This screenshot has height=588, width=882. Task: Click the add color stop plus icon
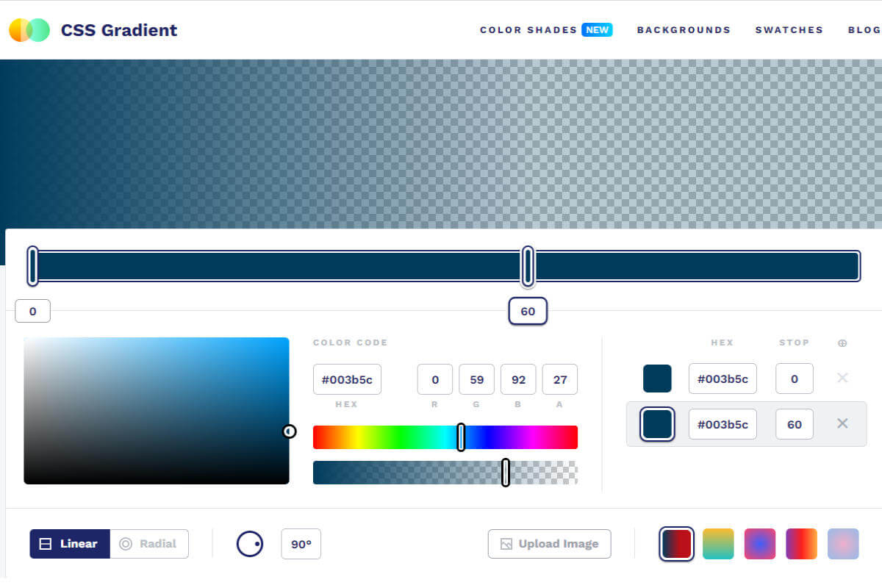[x=842, y=343]
